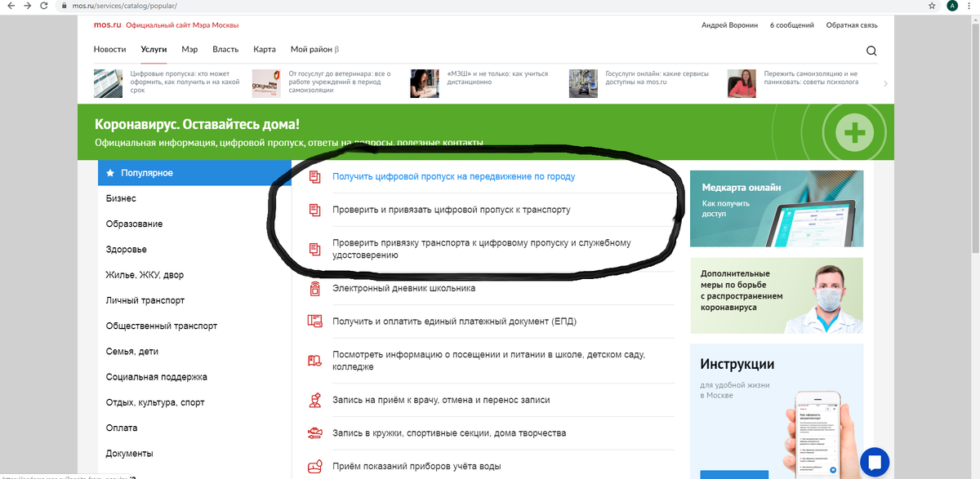
Task: Open the Инструкции banner
Action: click(777, 411)
